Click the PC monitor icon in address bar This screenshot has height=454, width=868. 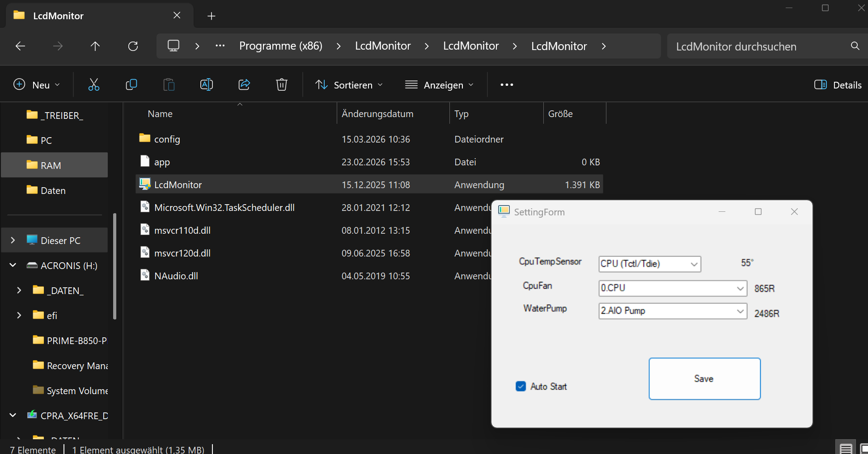click(174, 46)
